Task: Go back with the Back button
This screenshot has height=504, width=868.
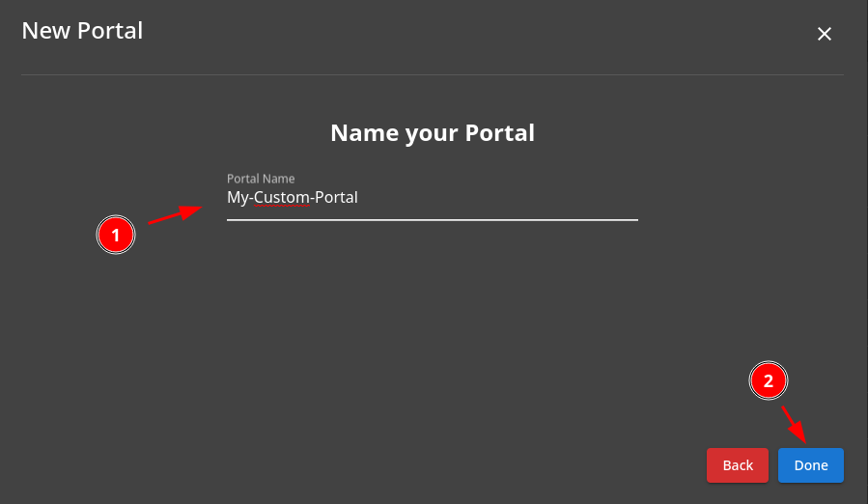Action: tap(738, 465)
